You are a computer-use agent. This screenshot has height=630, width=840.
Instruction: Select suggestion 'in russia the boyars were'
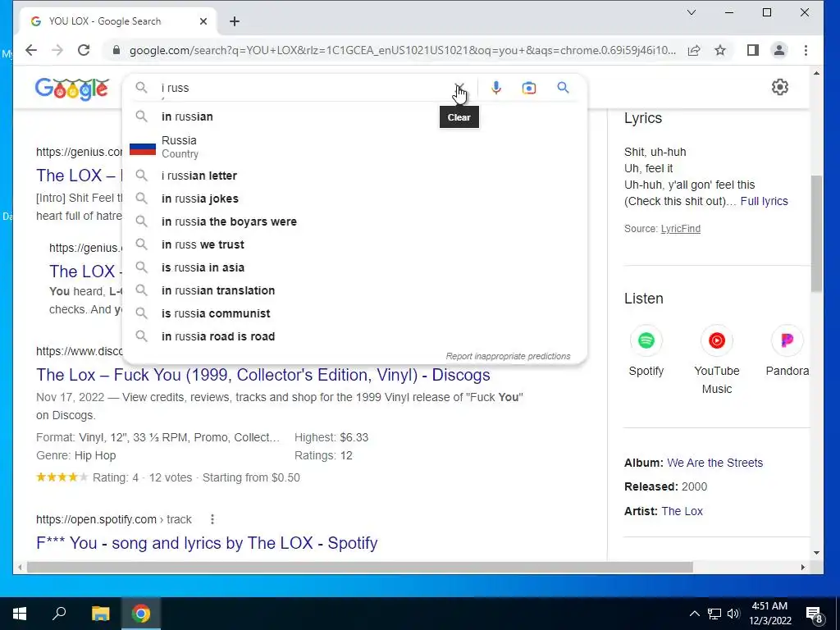[x=354, y=221]
